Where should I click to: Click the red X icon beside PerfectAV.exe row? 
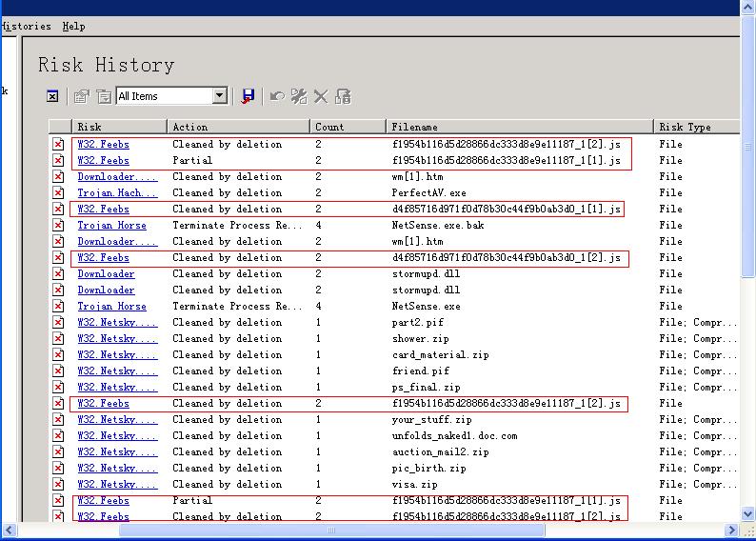click(58, 192)
